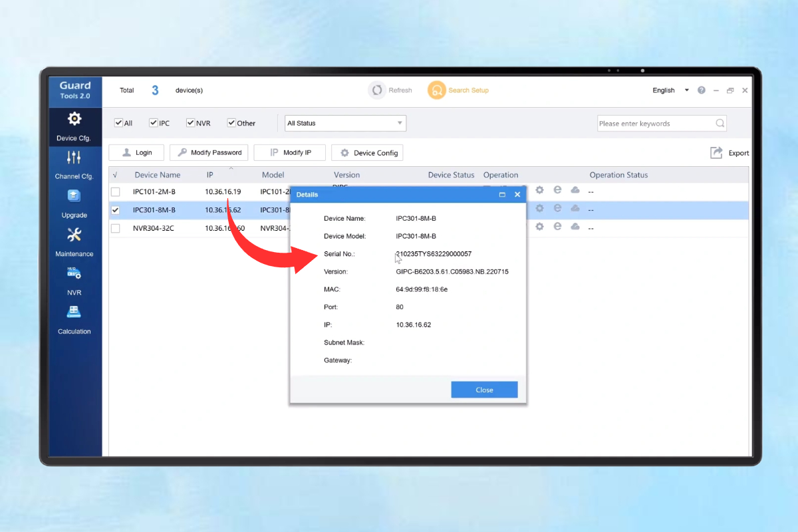Select the IPC101-2M-B row checkbox
This screenshot has height=532, width=798.
tap(116, 192)
